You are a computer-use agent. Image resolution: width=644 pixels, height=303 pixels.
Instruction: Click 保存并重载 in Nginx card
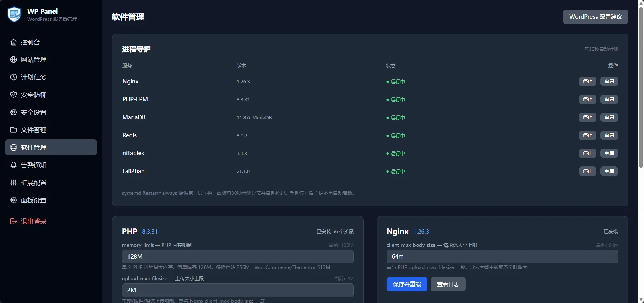tap(407, 284)
